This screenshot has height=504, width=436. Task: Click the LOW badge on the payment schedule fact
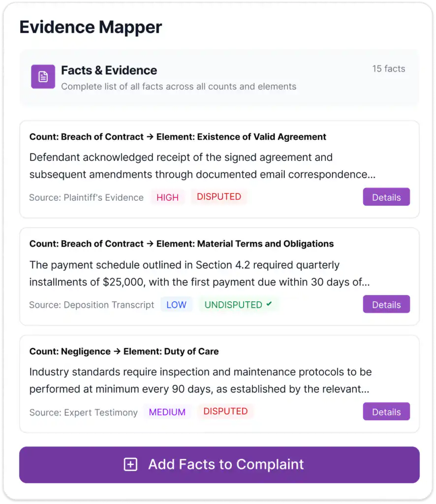pos(176,304)
